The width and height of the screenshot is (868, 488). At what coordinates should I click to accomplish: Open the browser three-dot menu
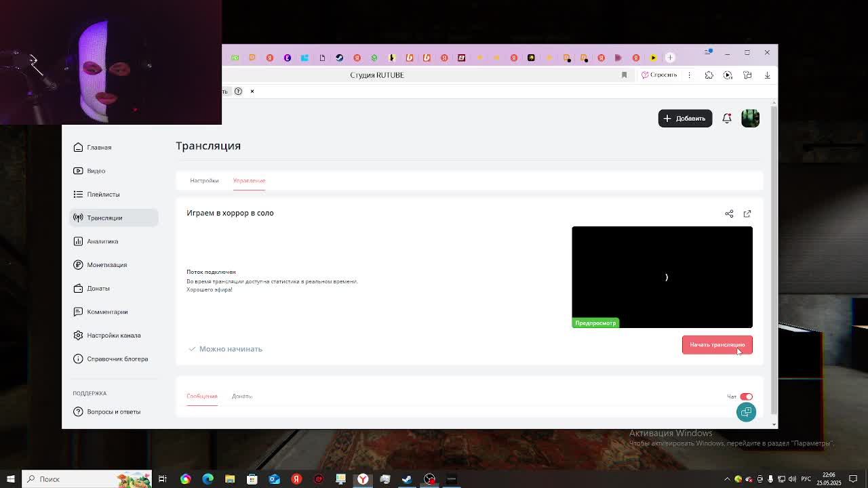[689, 75]
